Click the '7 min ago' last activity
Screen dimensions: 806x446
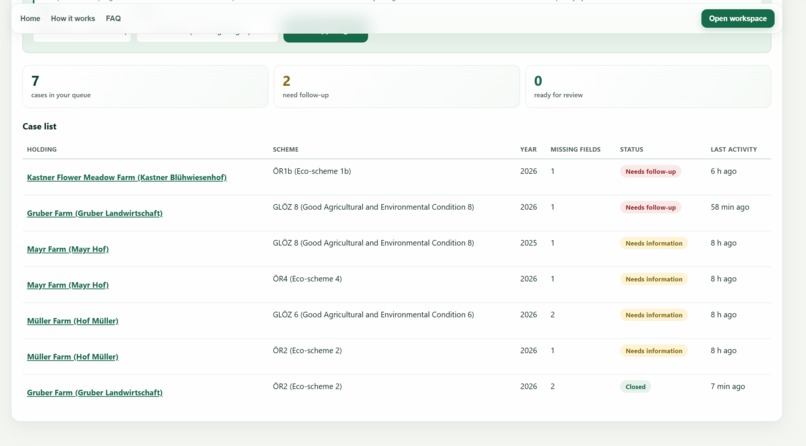point(727,386)
